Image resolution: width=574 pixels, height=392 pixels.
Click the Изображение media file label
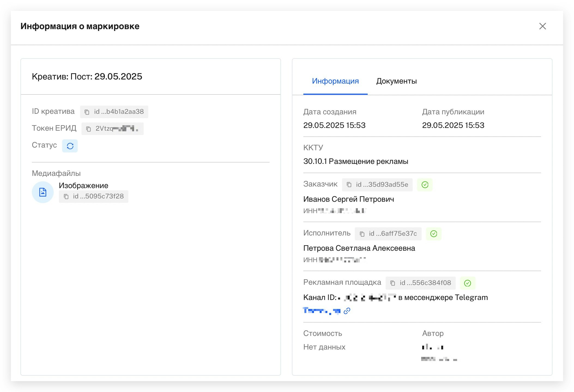[83, 186]
